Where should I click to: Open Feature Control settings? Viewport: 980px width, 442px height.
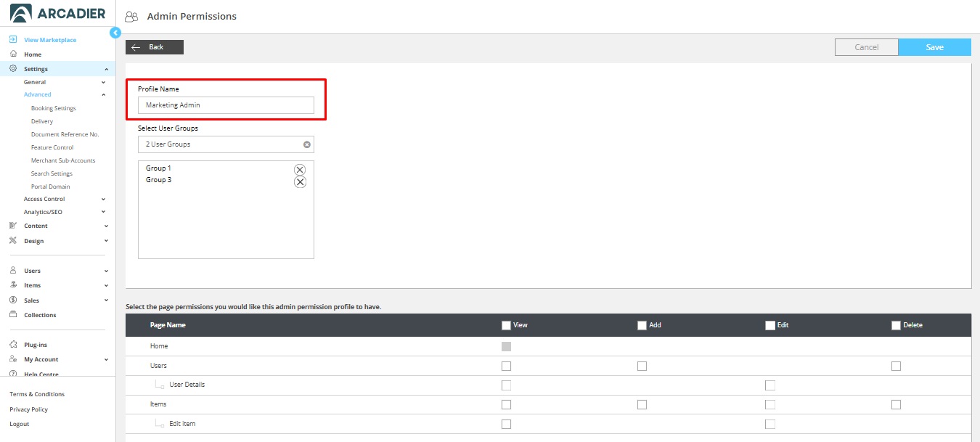coord(52,147)
